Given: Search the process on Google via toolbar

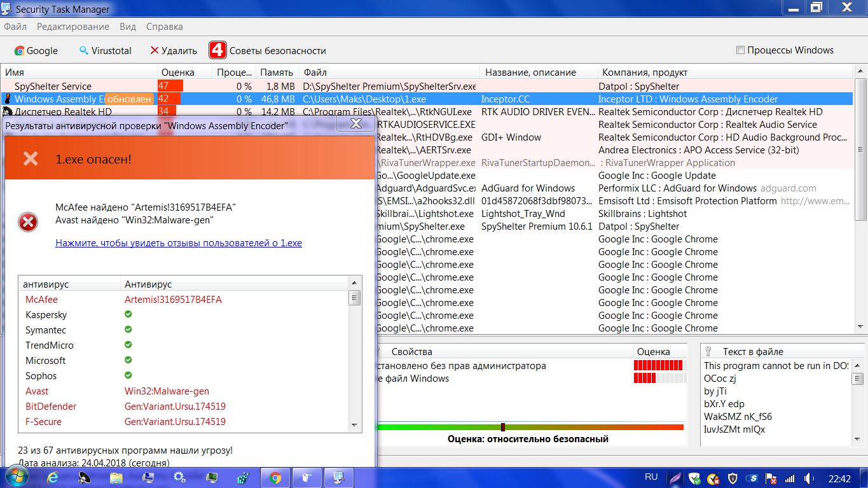Looking at the screenshot, I should click(36, 51).
